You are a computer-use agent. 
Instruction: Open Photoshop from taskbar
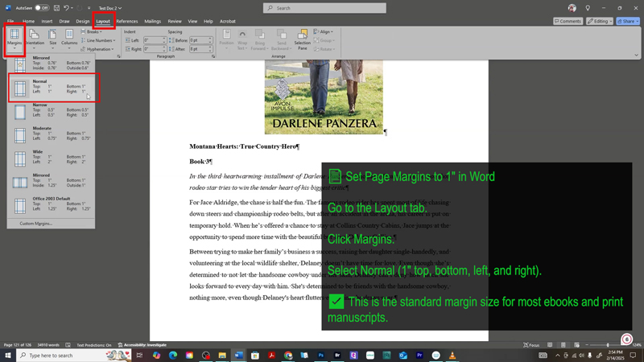click(320, 356)
